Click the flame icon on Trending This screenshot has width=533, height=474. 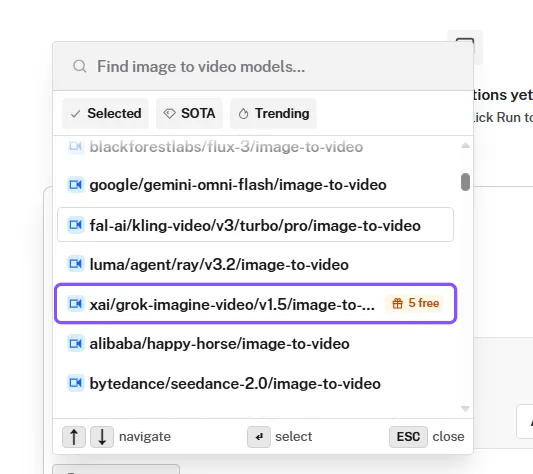(243, 114)
